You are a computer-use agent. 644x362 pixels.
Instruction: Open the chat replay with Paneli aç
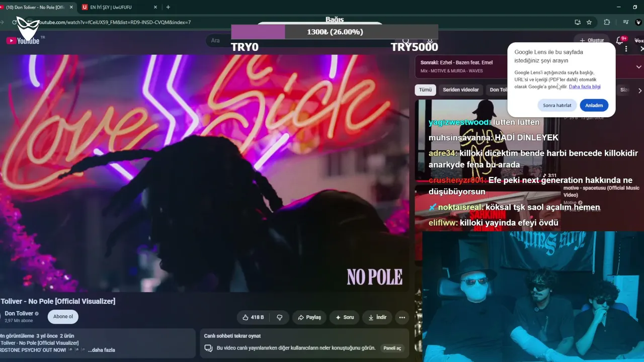point(392,348)
